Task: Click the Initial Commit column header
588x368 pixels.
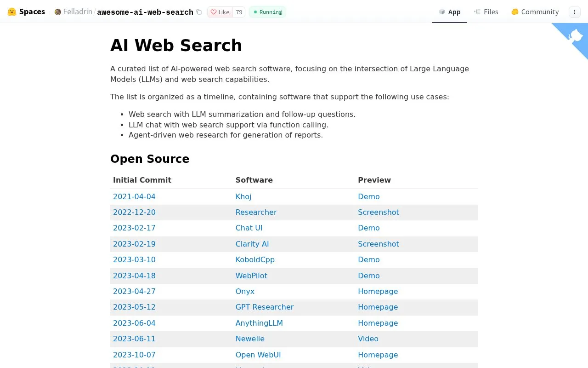Action: click(x=142, y=180)
